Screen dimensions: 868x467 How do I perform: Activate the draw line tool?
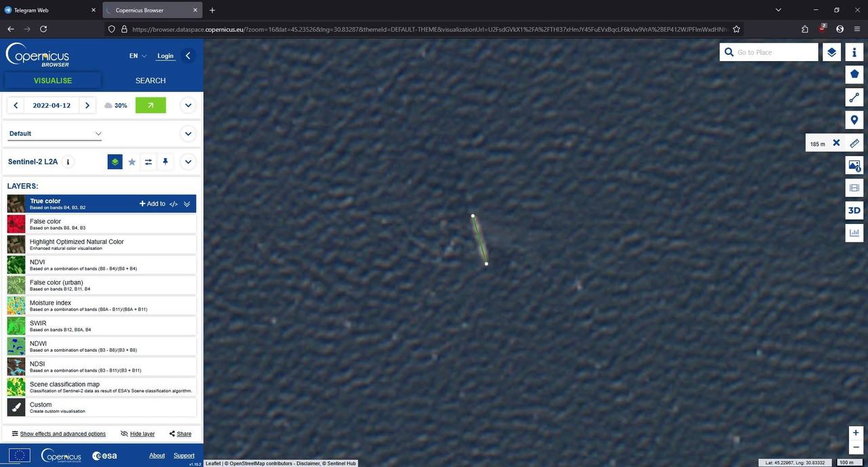coord(854,98)
